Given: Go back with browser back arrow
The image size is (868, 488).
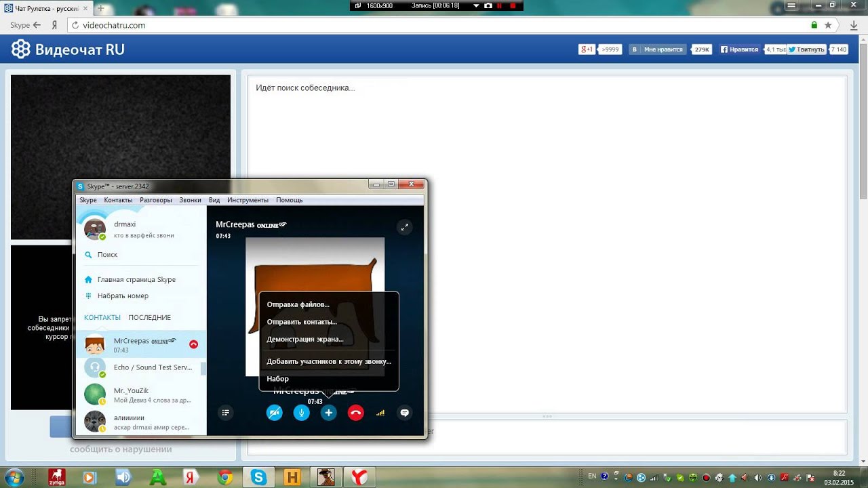Looking at the screenshot, I should tap(37, 25).
